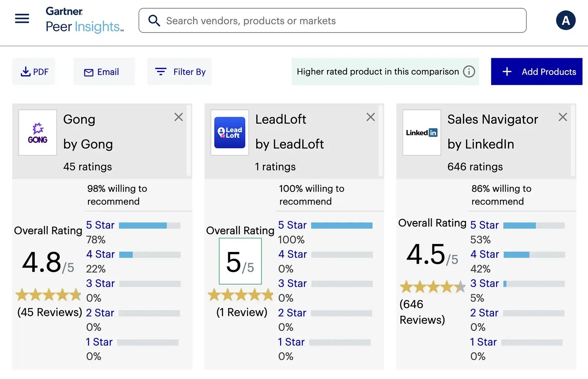588x379 pixels.
Task: Open LeadLoft's 5 Star reviews
Action: tap(293, 225)
